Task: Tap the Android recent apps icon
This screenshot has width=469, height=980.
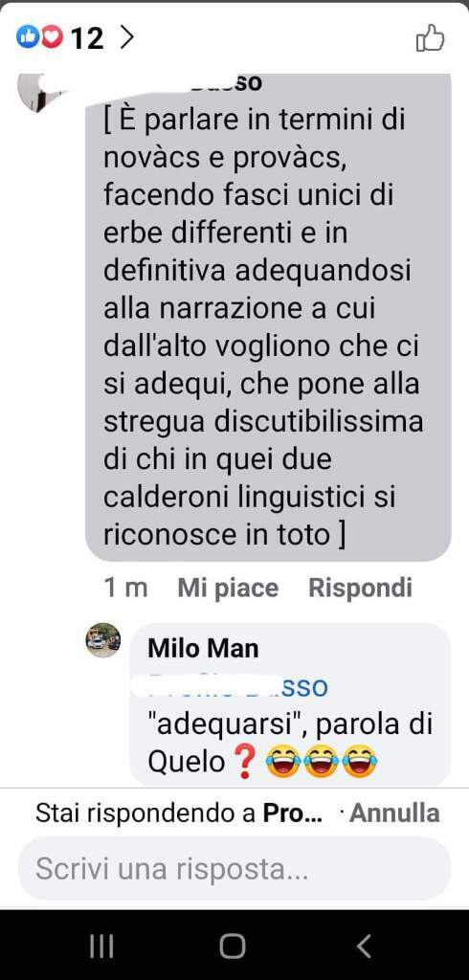Action: pyautogui.click(x=101, y=947)
